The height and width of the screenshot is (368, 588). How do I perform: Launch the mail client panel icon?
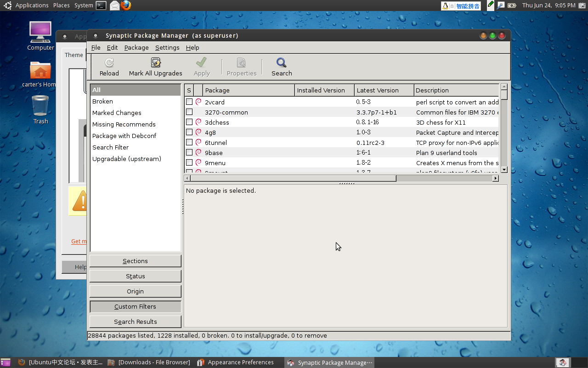(114, 6)
